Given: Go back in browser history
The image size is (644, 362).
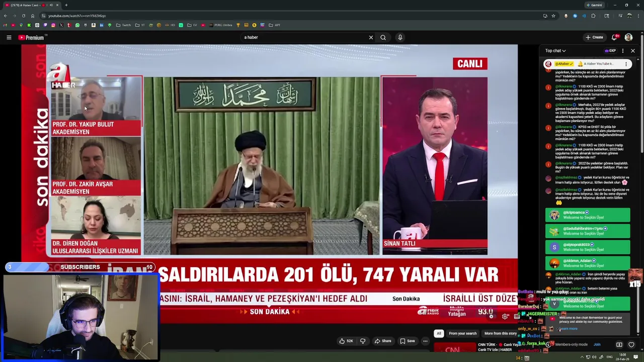Looking at the screenshot, I should pyautogui.click(x=5, y=16).
